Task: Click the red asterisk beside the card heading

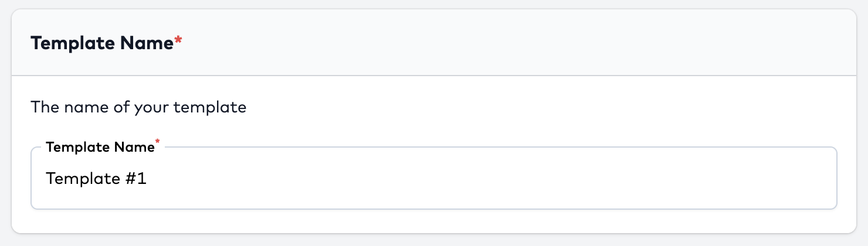Action: [178, 41]
